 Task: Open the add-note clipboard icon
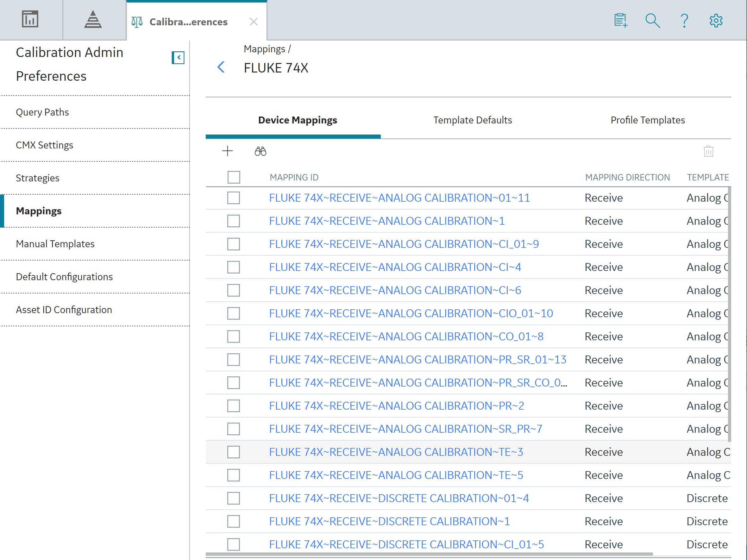tap(621, 21)
